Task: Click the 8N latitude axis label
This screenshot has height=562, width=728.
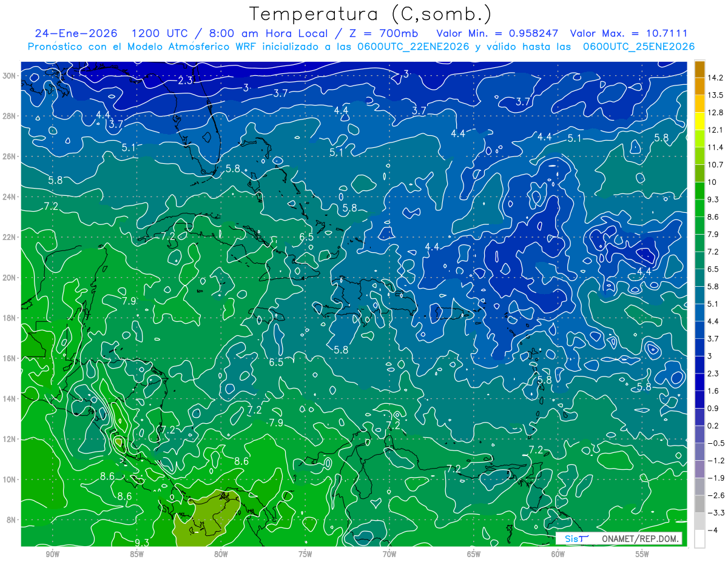Action: pyautogui.click(x=10, y=520)
